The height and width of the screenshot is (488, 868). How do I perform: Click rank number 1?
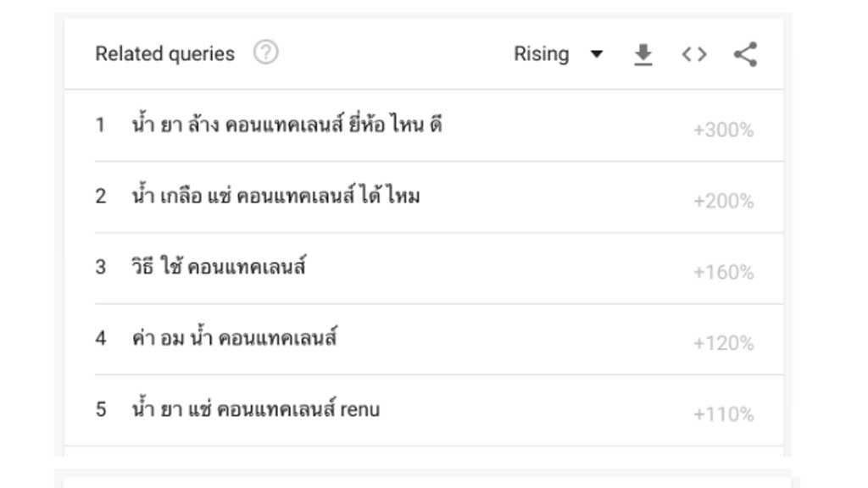(x=101, y=125)
